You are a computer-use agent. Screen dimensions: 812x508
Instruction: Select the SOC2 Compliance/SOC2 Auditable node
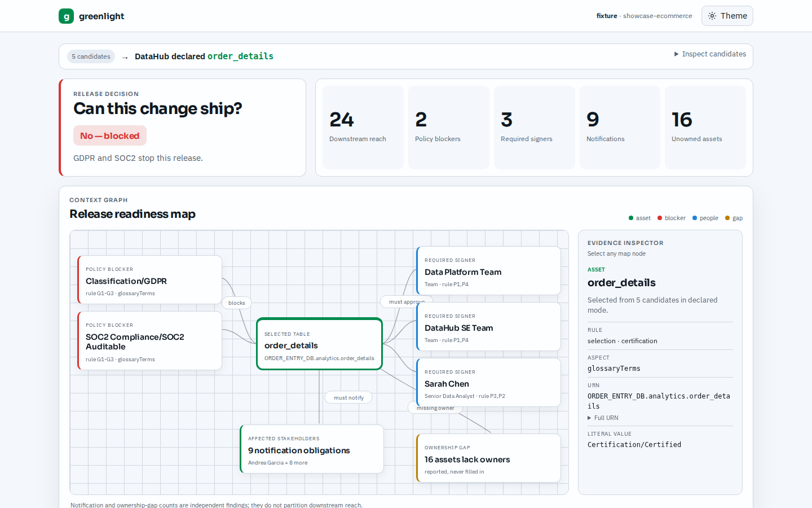pyautogui.click(x=149, y=340)
